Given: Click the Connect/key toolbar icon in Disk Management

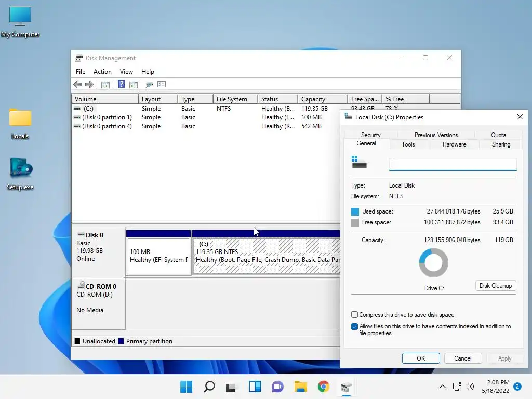Looking at the screenshot, I should [x=149, y=85].
